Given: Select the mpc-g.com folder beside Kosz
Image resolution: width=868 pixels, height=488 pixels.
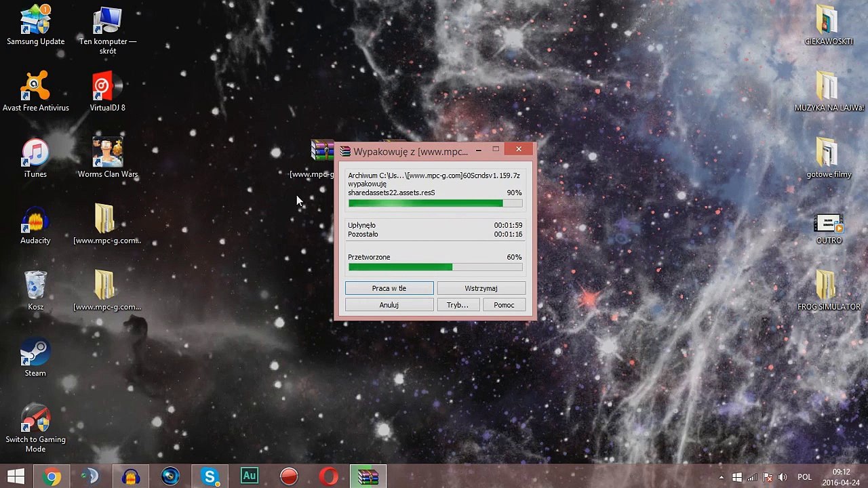Looking at the screenshot, I should point(107,291).
